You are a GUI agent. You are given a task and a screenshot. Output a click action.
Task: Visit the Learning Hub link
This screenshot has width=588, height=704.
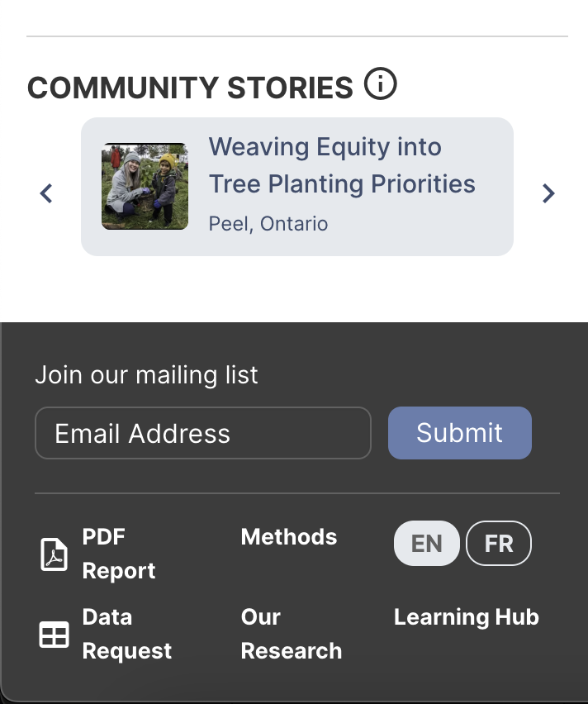coord(466,617)
